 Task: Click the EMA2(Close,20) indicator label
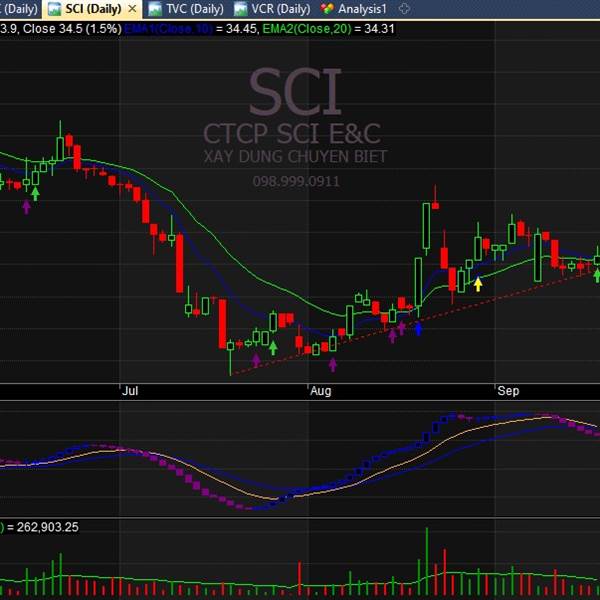click(x=307, y=29)
